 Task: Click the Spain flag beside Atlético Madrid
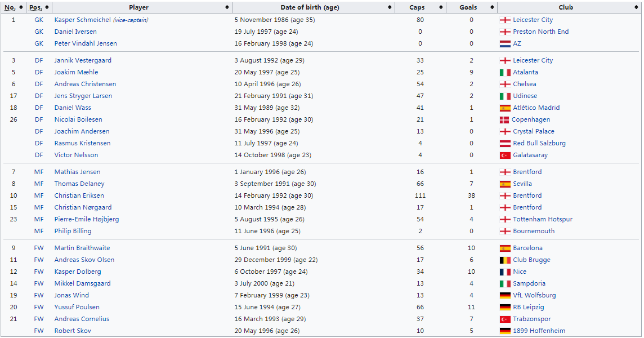(505, 108)
